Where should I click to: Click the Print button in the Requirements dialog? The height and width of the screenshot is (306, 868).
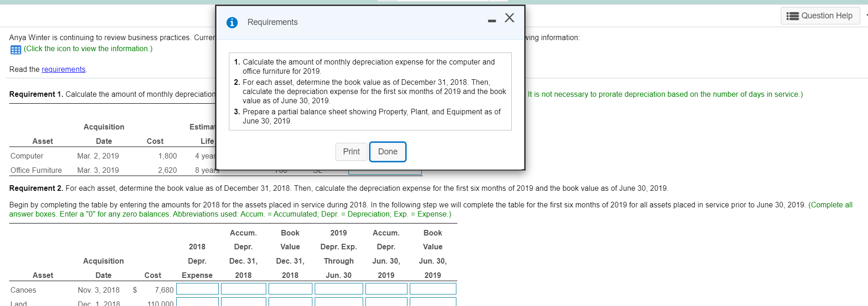pos(351,152)
